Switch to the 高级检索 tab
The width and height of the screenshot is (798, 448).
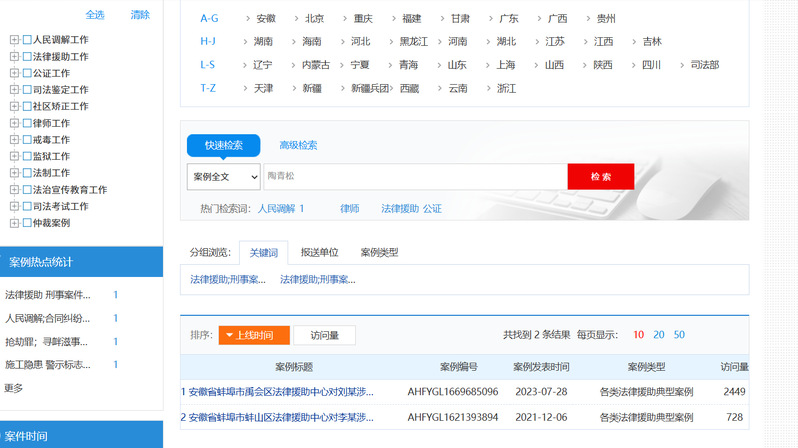[298, 145]
